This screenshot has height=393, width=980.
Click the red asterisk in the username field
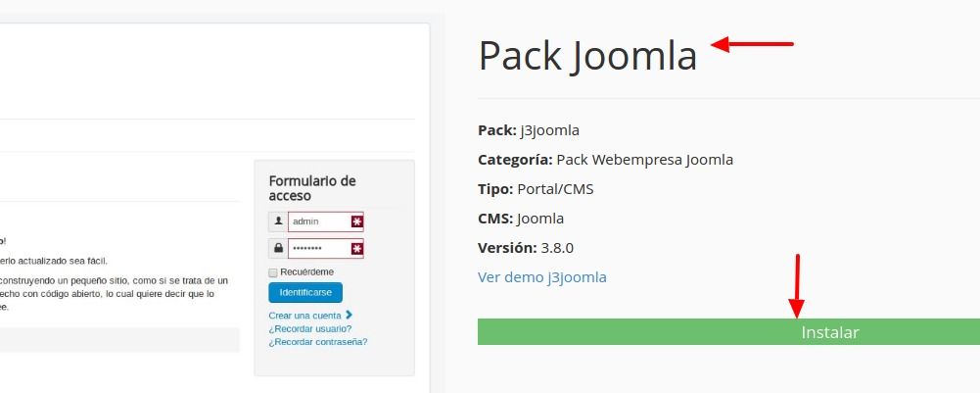(357, 221)
